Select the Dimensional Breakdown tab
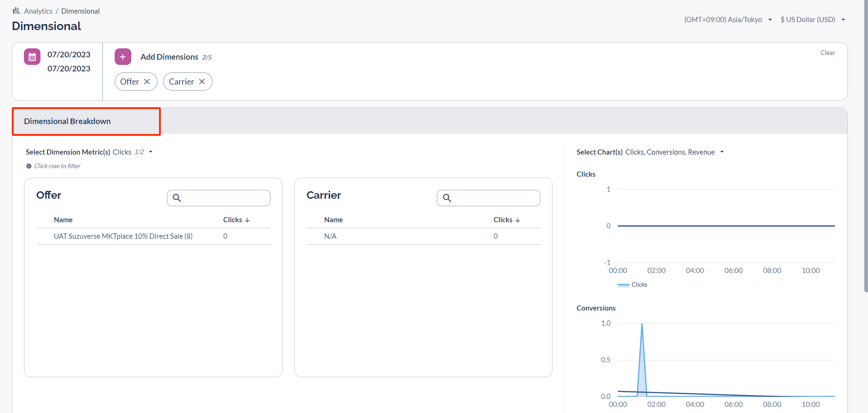 (68, 121)
